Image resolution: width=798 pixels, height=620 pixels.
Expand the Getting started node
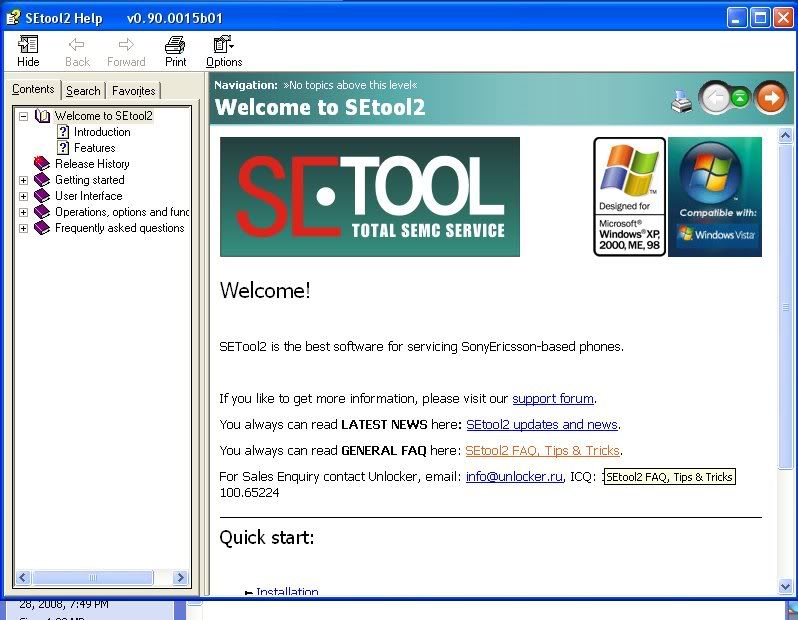pos(23,180)
